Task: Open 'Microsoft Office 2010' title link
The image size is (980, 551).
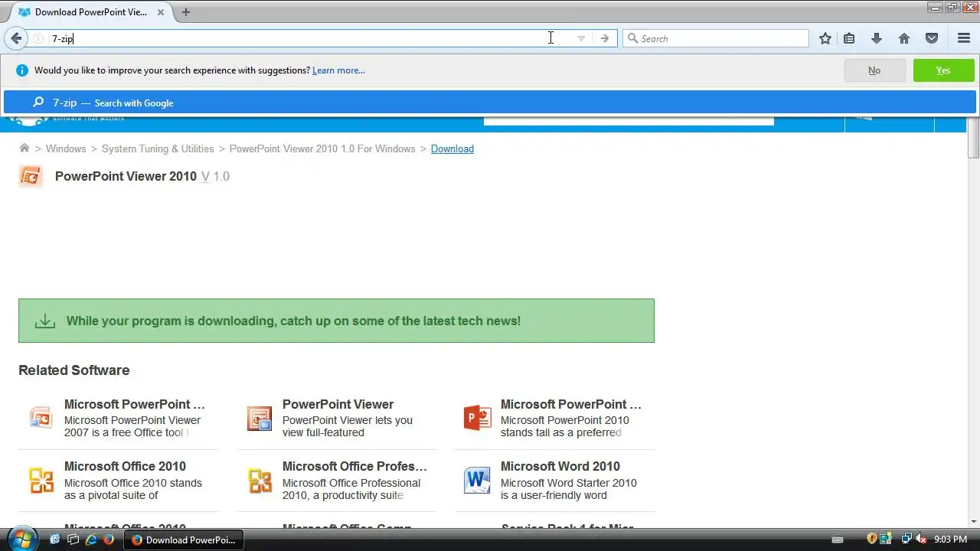Action: coord(125,466)
